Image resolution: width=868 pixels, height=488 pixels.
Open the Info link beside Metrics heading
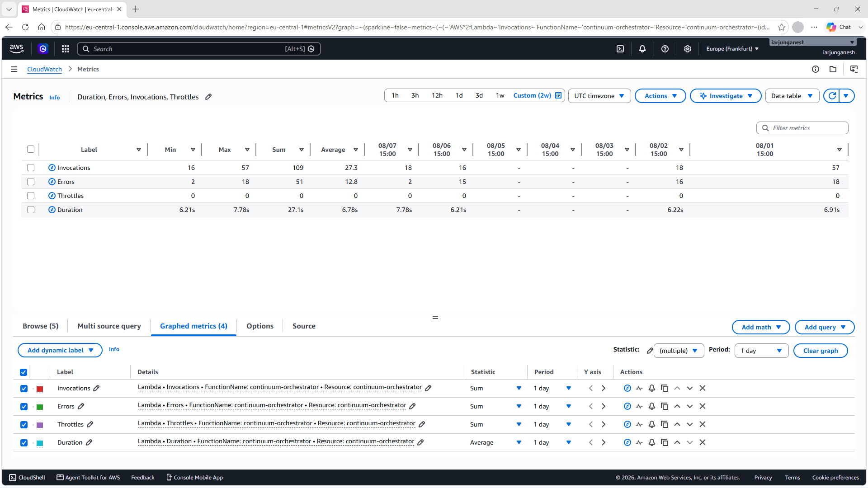pyautogui.click(x=55, y=98)
